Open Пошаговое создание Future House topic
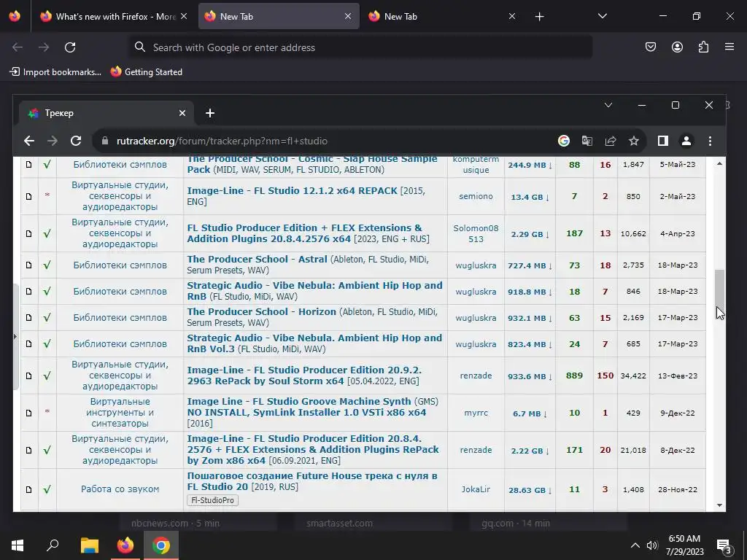This screenshot has height=560, width=747. [x=312, y=481]
